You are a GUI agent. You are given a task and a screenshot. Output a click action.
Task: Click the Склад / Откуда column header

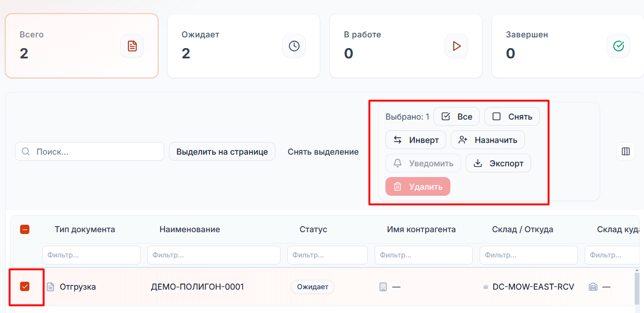pyautogui.click(x=523, y=229)
